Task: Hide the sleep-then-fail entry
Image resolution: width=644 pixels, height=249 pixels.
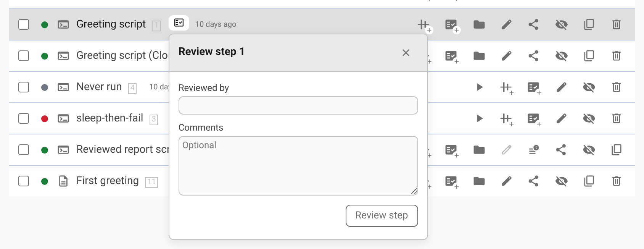Action: pos(589,119)
